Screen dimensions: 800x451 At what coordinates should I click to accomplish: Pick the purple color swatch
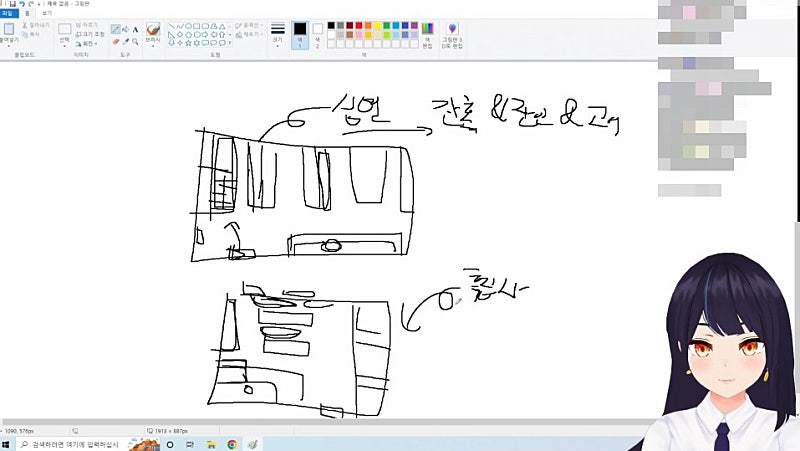click(x=414, y=26)
